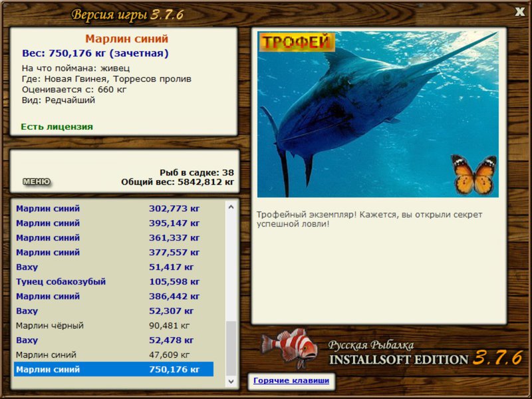Click the red striped fish logo
532x399 pixels.
click(x=290, y=348)
